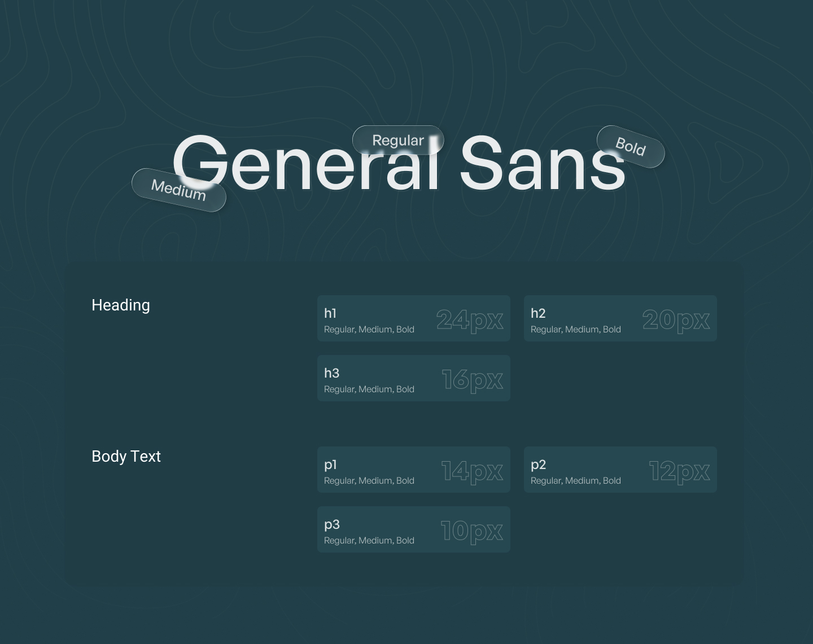813x644 pixels.
Task: Click the p3 label in its card
Action: (332, 525)
